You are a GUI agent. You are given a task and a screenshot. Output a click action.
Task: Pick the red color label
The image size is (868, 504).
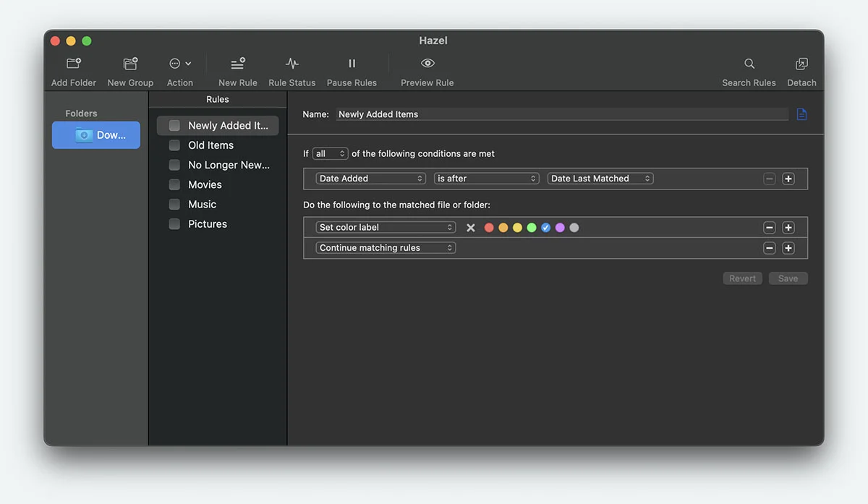[x=489, y=228]
